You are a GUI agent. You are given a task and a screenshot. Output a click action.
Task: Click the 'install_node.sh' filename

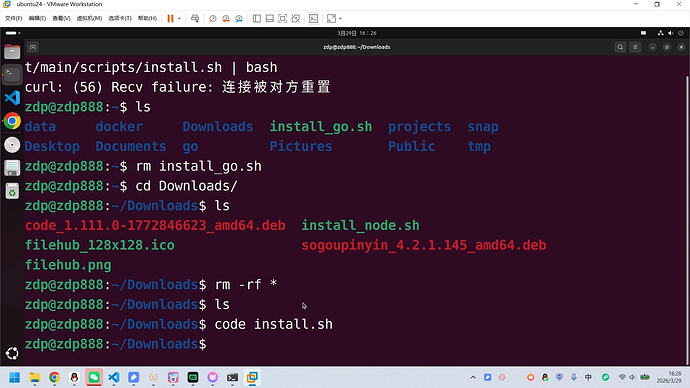[360, 225]
